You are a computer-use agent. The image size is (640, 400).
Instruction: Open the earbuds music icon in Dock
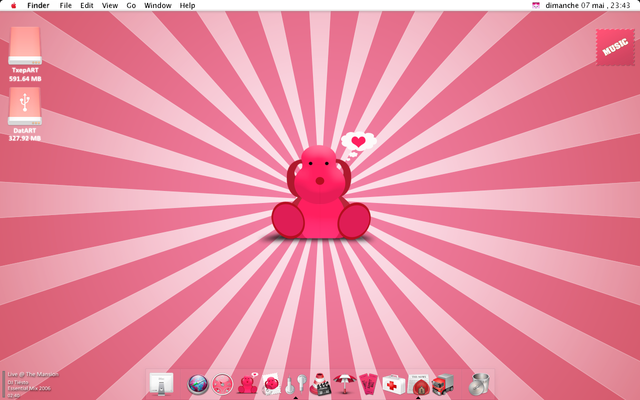pyautogui.click(x=296, y=384)
